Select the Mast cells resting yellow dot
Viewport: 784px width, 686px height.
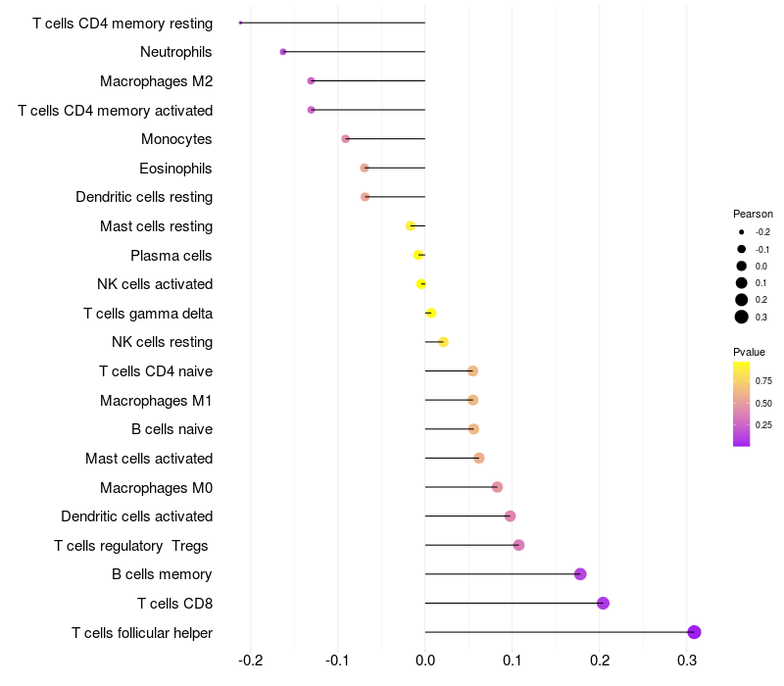(411, 226)
